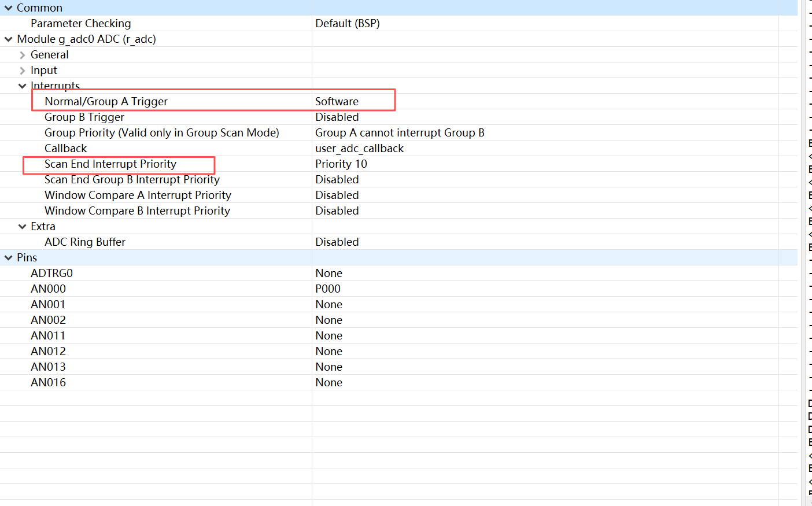The image size is (812, 506).
Task: Click Disabled value for ADC Ring Buffer
Action: pos(337,242)
